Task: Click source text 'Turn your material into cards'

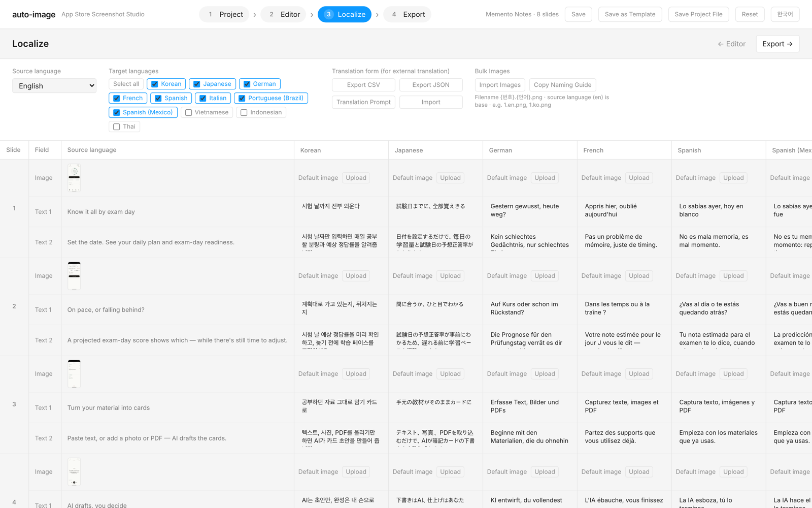Action: tap(109, 408)
